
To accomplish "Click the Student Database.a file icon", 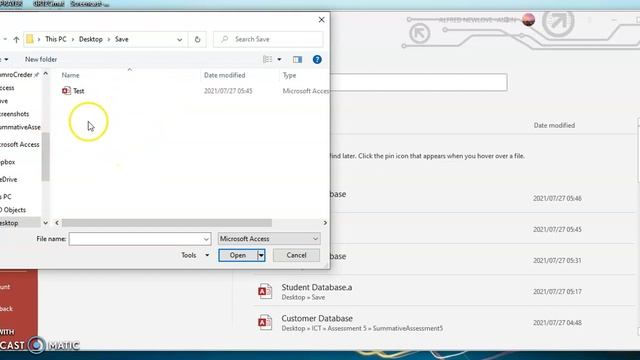I will 265,291.
